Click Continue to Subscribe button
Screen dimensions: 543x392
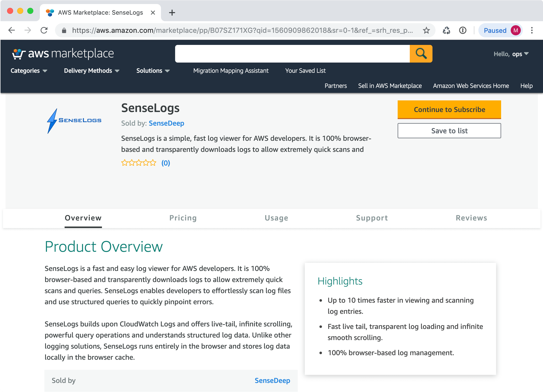[x=449, y=110]
